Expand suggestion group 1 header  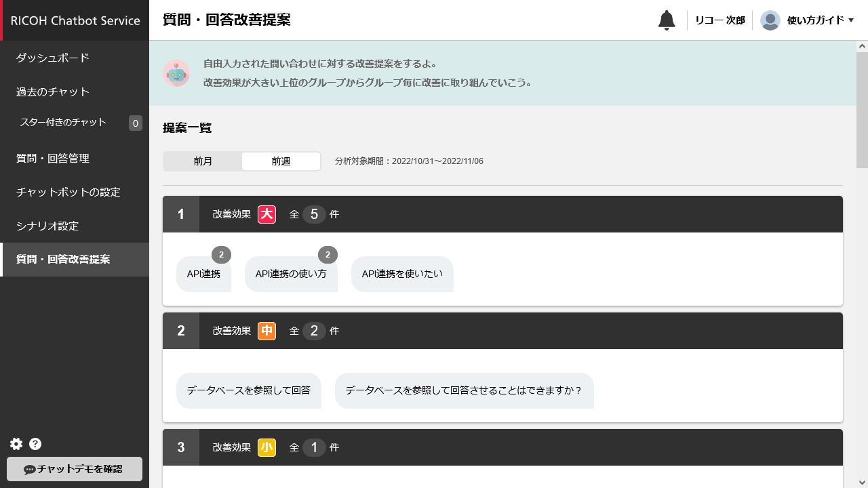[x=502, y=215]
